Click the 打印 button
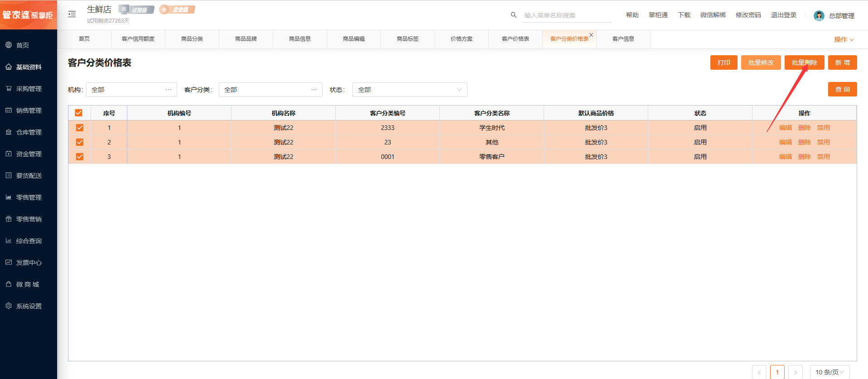868x379 pixels. [724, 62]
